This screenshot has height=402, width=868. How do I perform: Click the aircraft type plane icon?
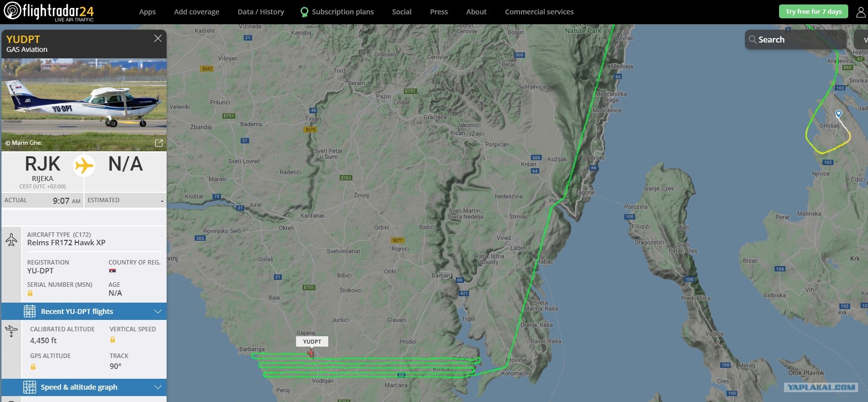pyautogui.click(x=11, y=240)
